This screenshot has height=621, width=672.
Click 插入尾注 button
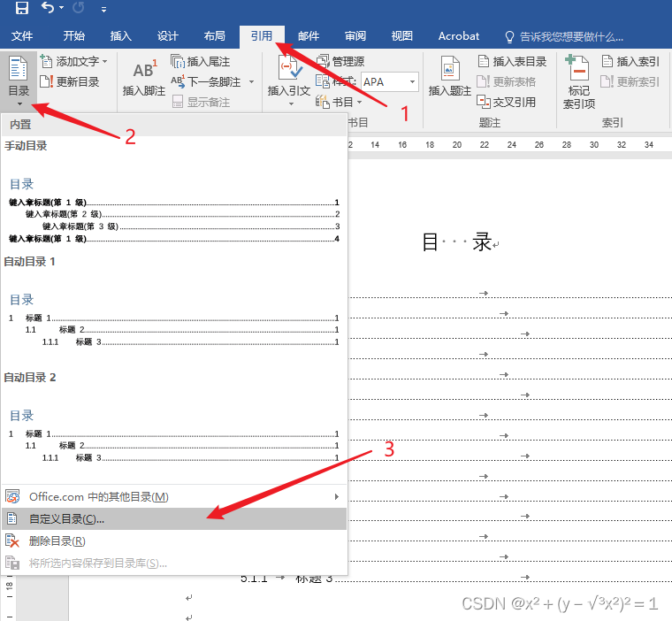(200, 61)
